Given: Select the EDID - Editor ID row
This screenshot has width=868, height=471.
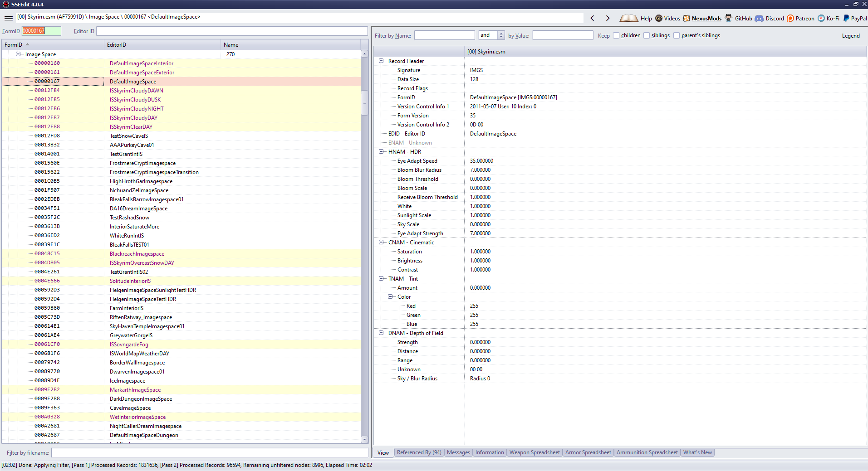Looking at the screenshot, I should coord(621,133).
